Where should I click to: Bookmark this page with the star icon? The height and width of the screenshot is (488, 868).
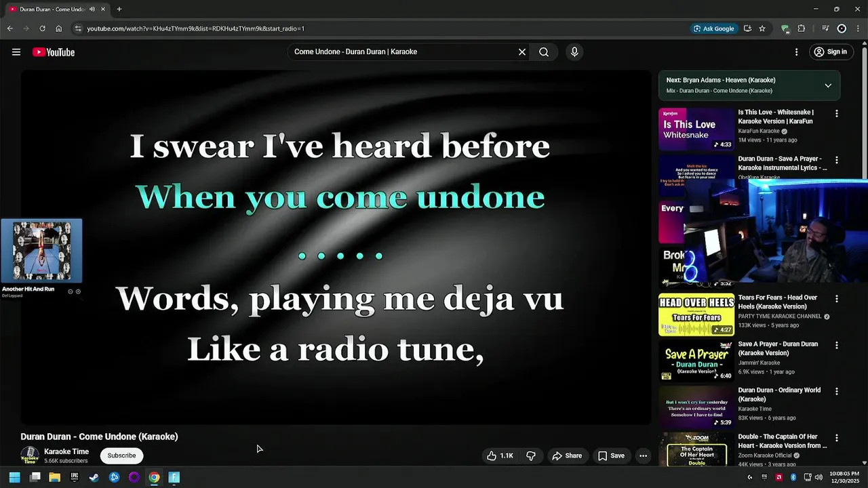pyautogui.click(x=762, y=28)
